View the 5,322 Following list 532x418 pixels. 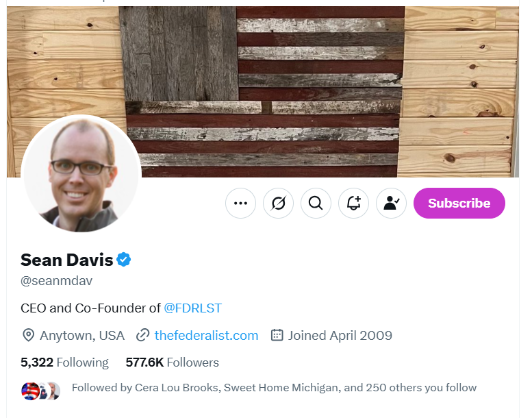coord(64,362)
